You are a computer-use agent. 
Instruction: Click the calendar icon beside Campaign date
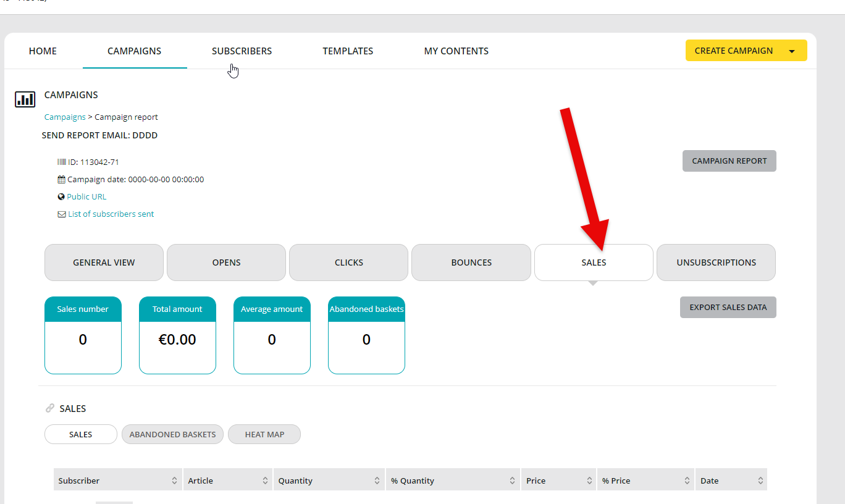[61, 180]
